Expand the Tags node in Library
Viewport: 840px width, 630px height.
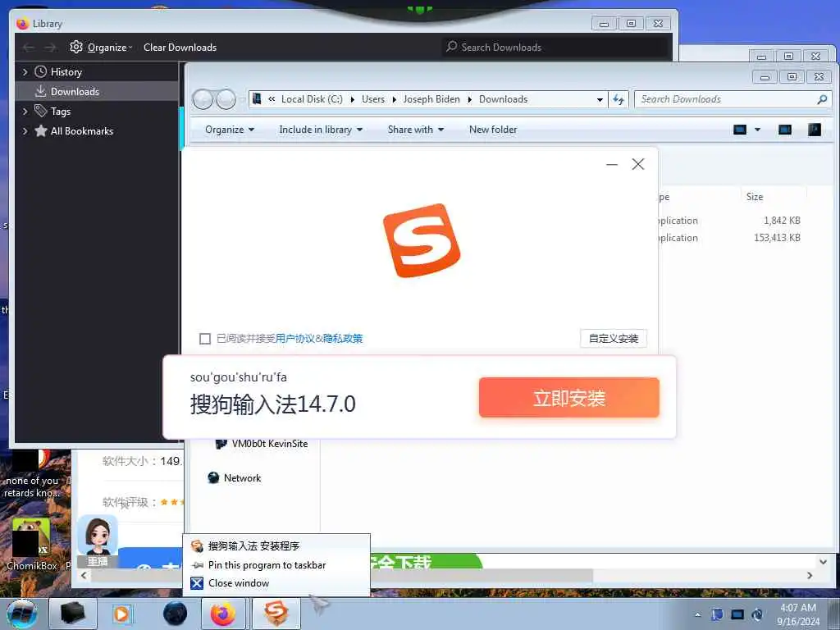click(25, 112)
